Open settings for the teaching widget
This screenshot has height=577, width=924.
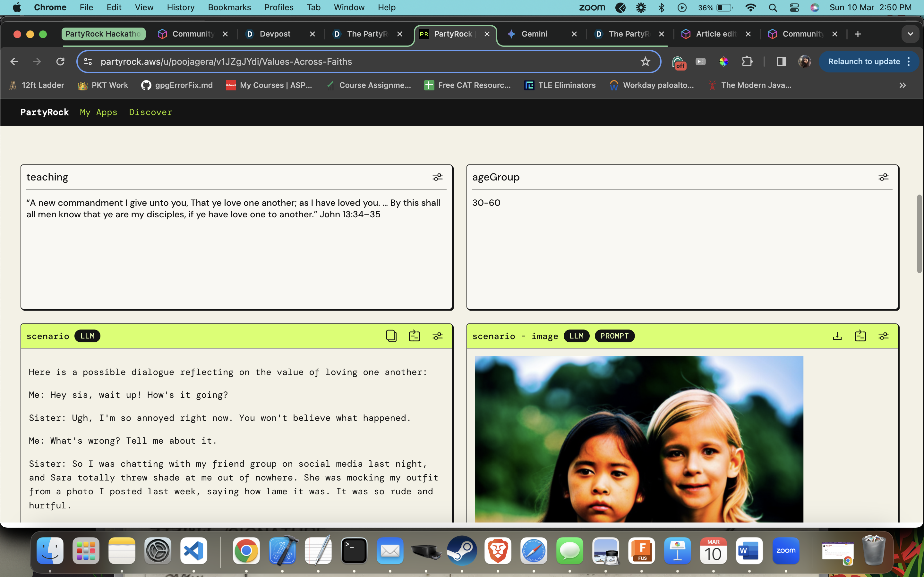tap(437, 177)
